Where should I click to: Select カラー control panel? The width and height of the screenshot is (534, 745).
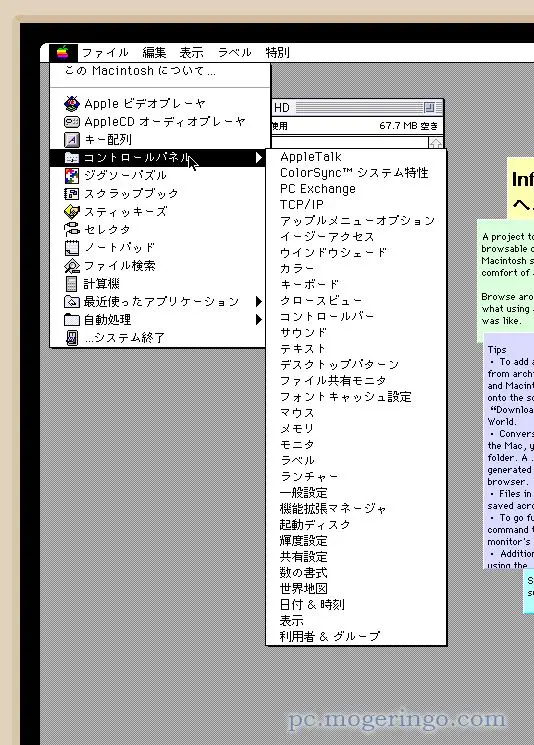356,268
